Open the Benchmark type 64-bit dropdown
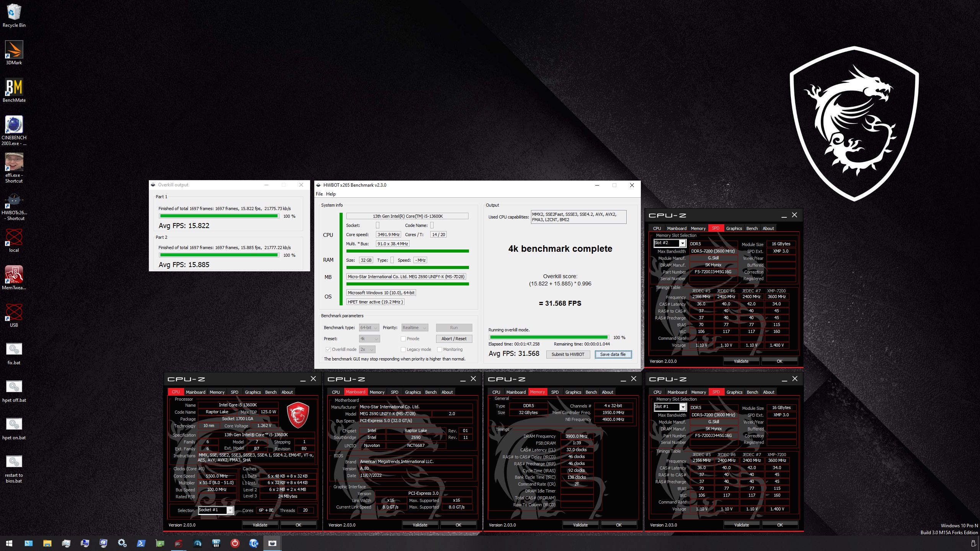This screenshot has width=980, height=551. [369, 328]
